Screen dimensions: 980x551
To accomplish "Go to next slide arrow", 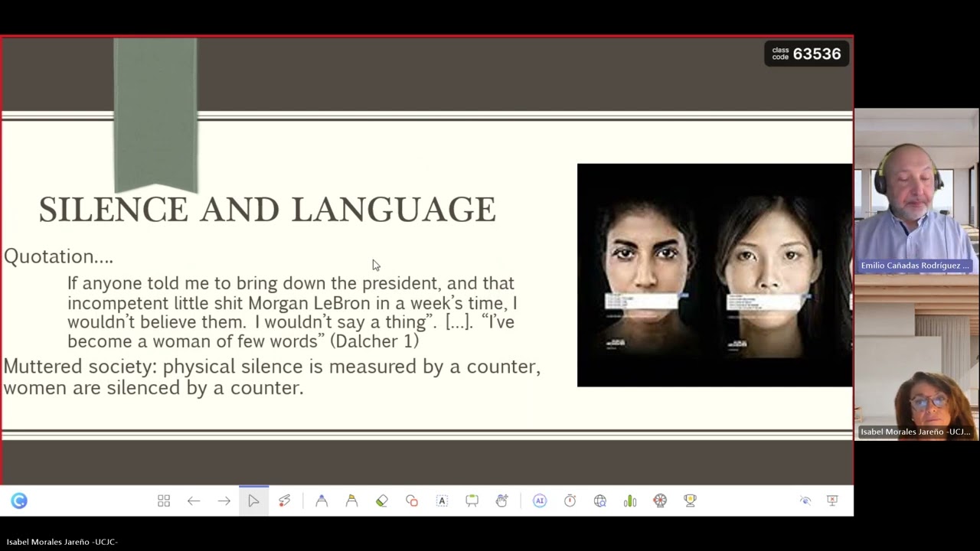I will pos(224,500).
